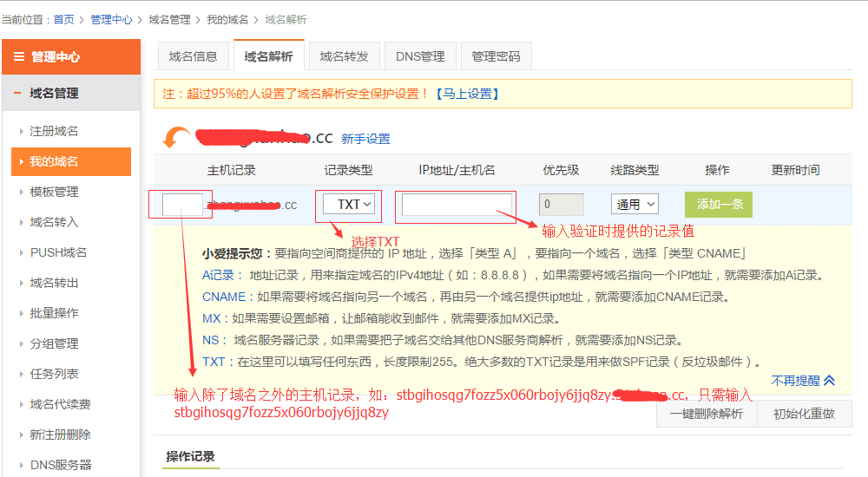Open the 通用 line type dropdown

pyautogui.click(x=635, y=205)
